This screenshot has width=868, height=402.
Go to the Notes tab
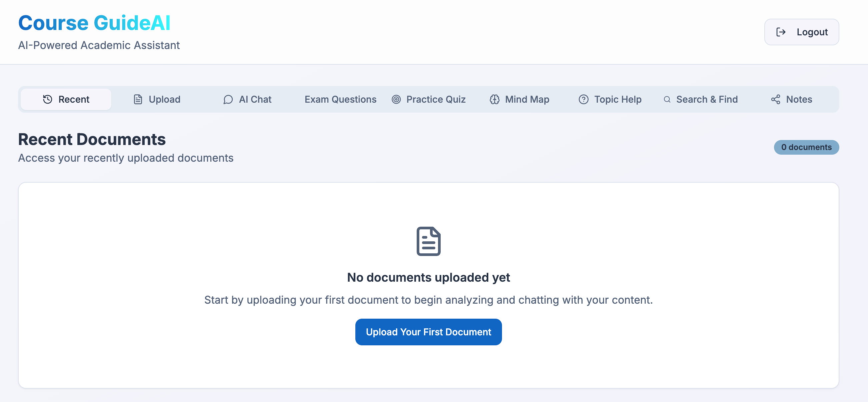(x=799, y=99)
